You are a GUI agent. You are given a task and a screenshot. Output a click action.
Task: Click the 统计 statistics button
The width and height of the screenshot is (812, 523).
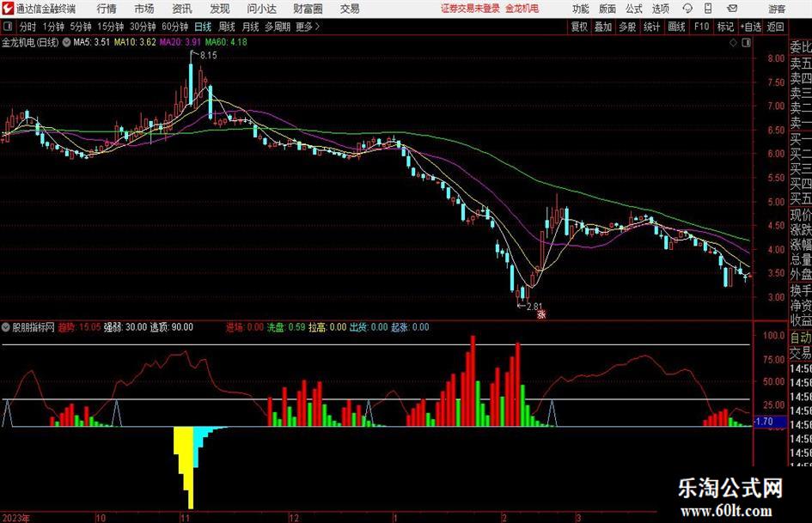coord(651,27)
